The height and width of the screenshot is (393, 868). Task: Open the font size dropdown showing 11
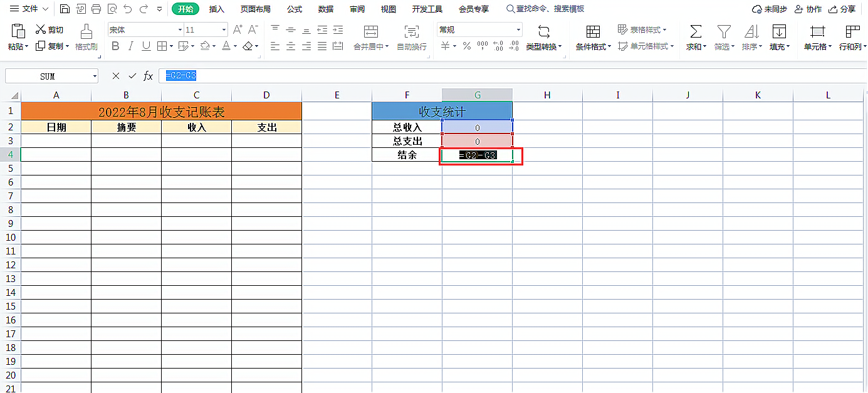(x=224, y=29)
